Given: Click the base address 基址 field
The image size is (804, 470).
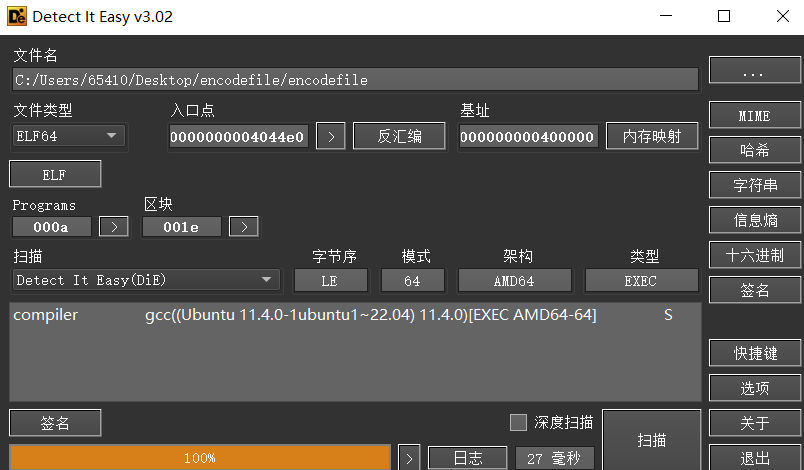Looking at the screenshot, I should tap(528, 137).
